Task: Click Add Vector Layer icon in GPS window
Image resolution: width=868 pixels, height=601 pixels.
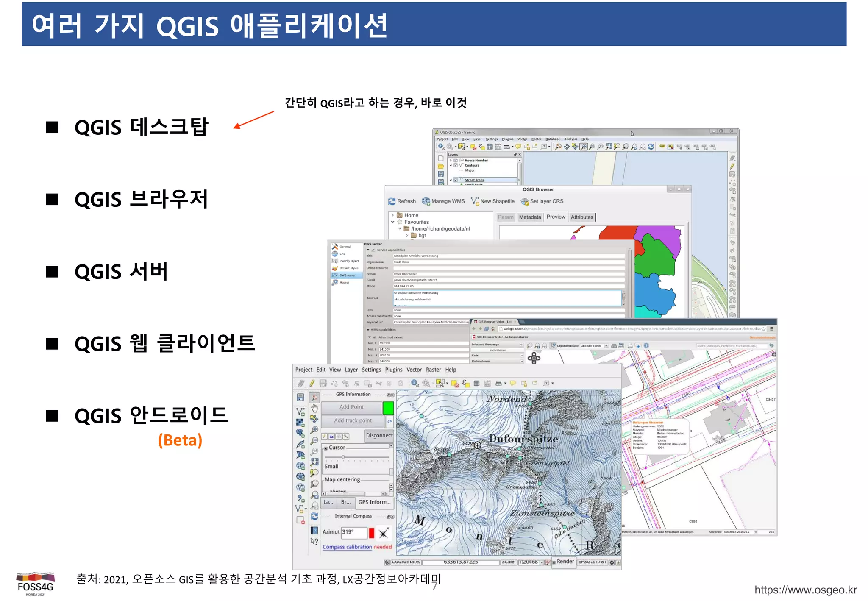Action: [x=300, y=412]
